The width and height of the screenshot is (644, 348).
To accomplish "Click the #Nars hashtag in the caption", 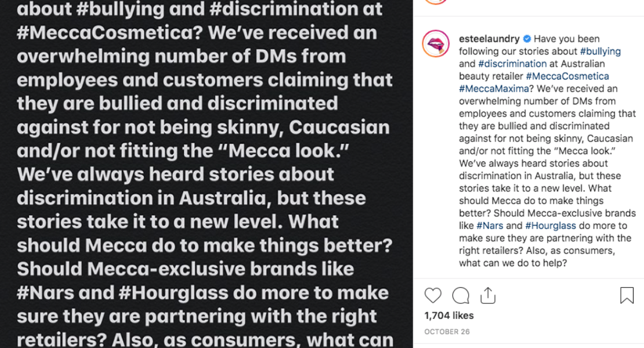I will [490, 226].
